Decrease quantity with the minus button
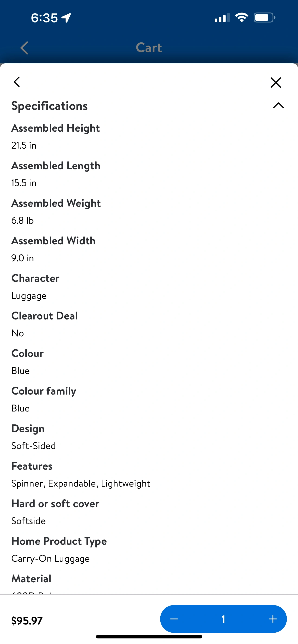This screenshot has width=298, height=644. [174, 619]
